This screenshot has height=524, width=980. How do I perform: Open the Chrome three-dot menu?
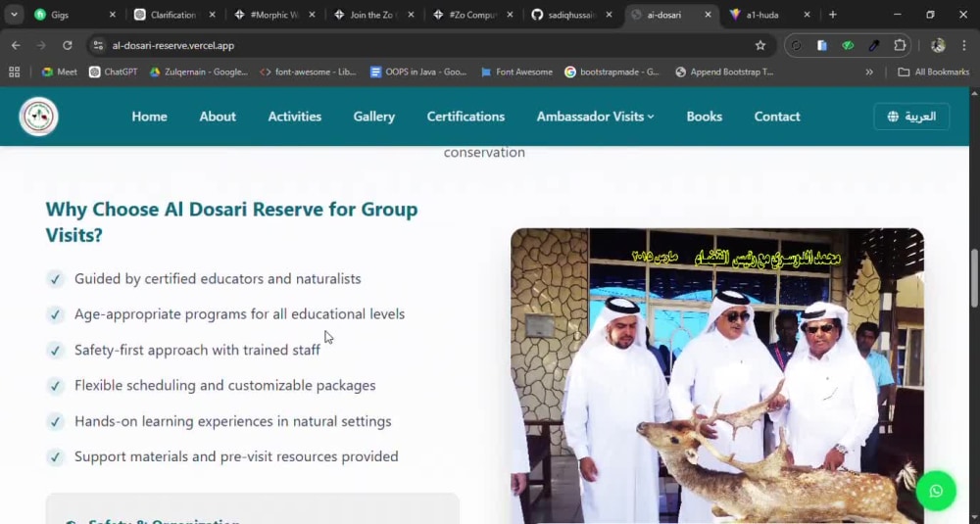(x=963, y=46)
